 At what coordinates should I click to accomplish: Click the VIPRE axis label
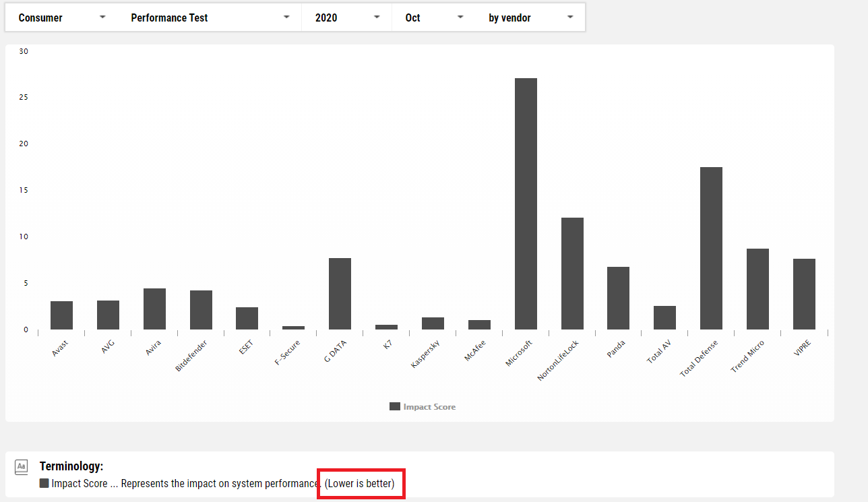[802, 348]
